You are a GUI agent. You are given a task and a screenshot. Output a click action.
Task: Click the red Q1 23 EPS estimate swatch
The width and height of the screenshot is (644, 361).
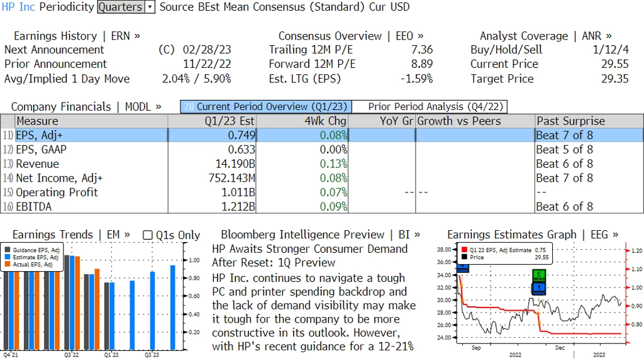[464, 250]
